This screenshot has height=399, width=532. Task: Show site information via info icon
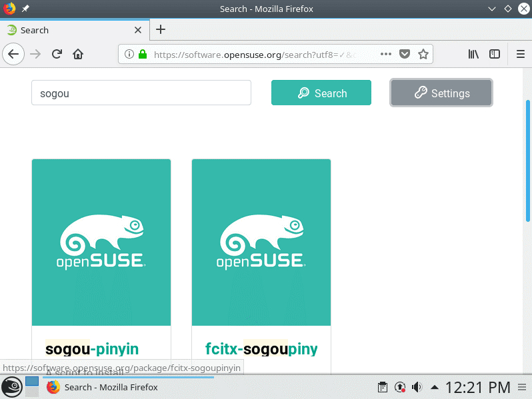(129, 54)
